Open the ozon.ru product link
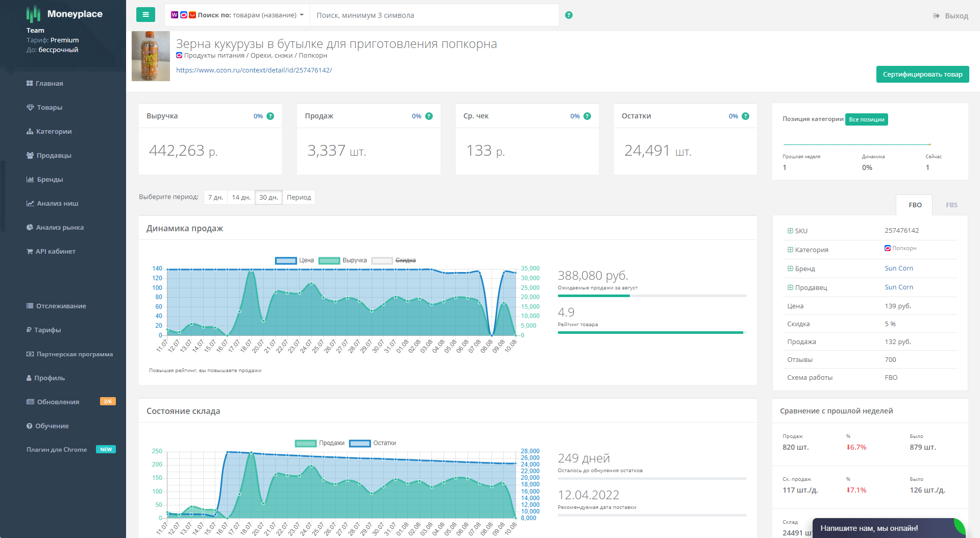 (x=254, y=70)
